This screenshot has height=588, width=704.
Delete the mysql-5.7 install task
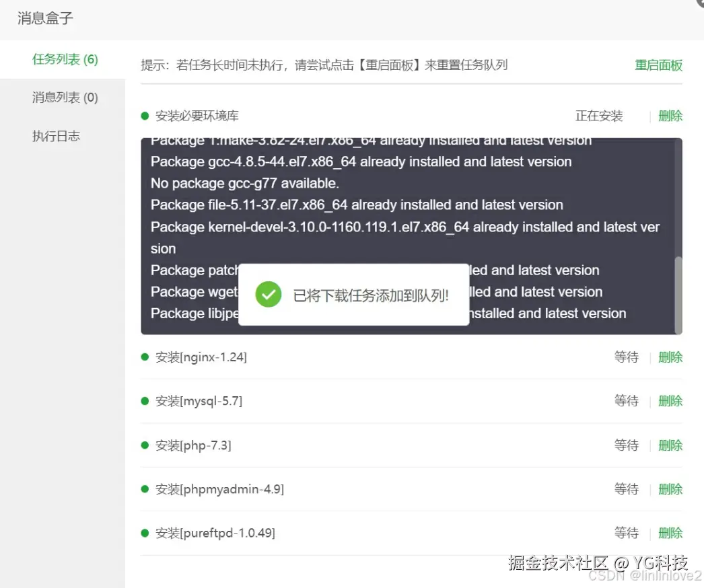pyautogui.click(x=670, y=401)
